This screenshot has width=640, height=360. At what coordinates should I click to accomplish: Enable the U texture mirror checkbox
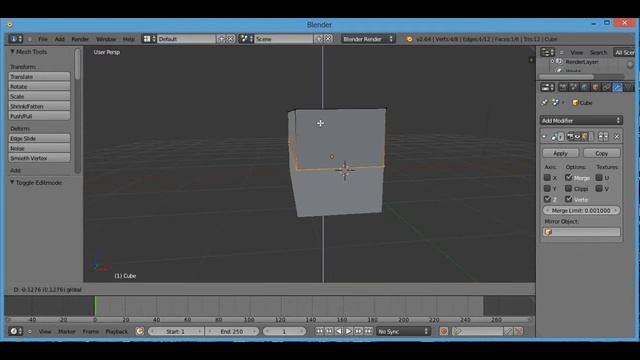point(599,178)
